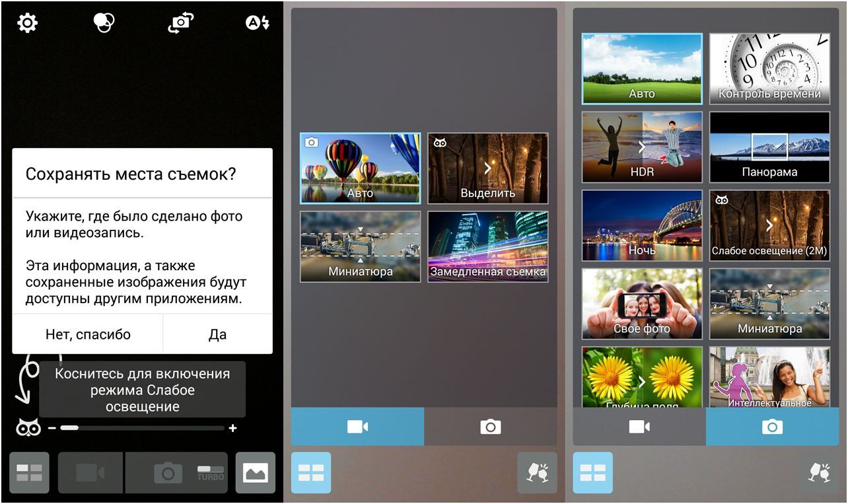
Task: Expand the HDR mode chevron
Action: pos(641,147)
